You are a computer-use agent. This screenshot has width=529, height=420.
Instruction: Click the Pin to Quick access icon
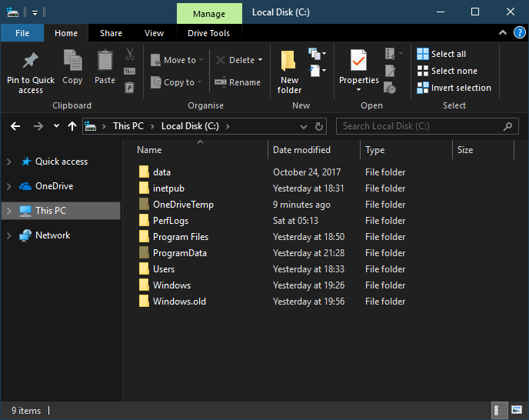tap(30, 61)
